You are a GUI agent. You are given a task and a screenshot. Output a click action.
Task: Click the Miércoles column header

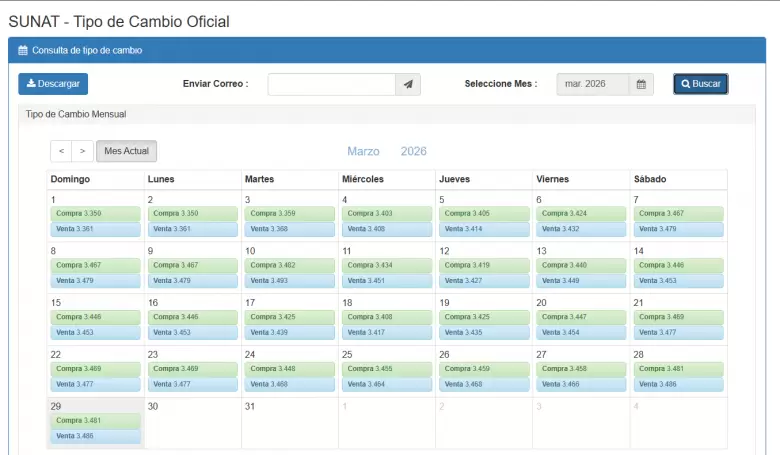click(363, 179)
